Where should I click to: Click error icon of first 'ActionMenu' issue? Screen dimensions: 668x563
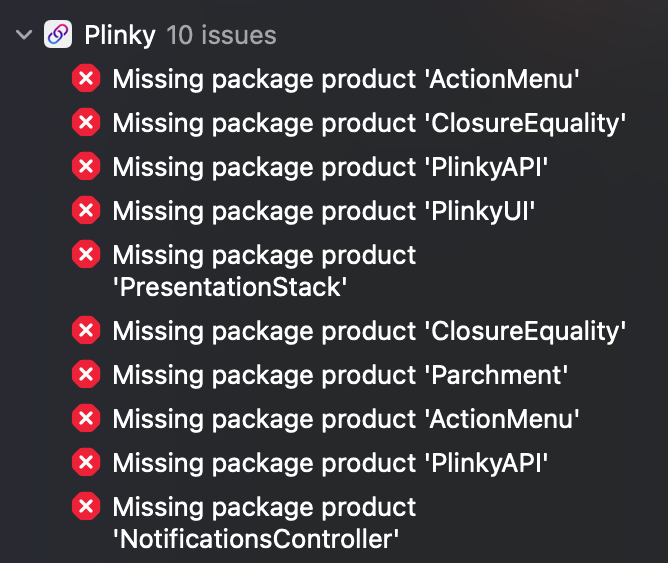(x=86, y=78)
